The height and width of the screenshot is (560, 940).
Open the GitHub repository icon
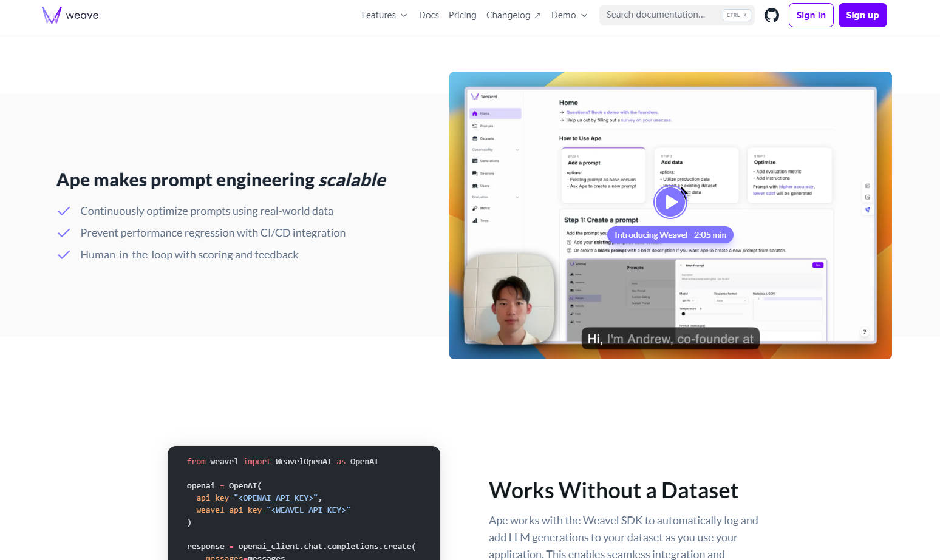(x=771, y=15)
